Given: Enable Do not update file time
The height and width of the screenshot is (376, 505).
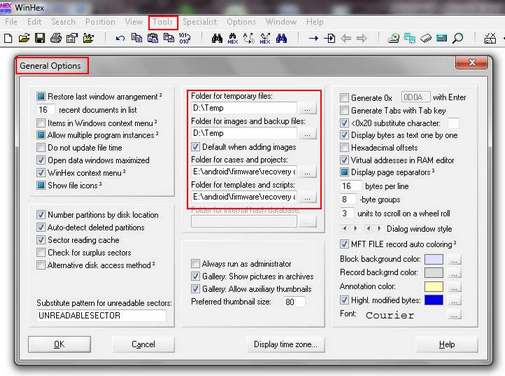Looking at the screenshot, I should 41,148.
